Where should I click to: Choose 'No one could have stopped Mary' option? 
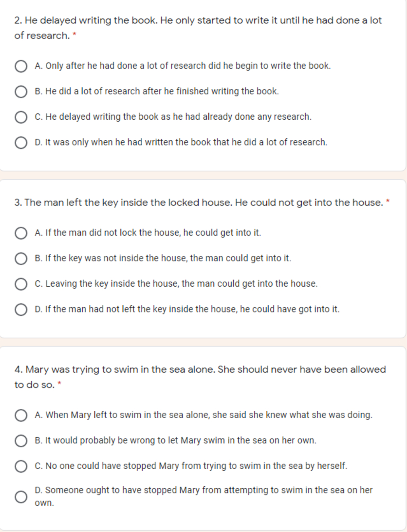[x=21, y=466]
